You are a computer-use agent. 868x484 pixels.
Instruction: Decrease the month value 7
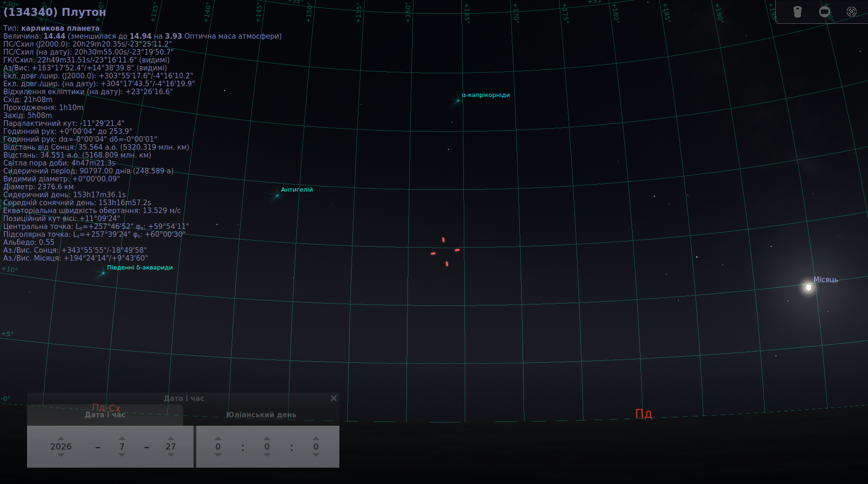pyautogui.click(x=122, y=455)
